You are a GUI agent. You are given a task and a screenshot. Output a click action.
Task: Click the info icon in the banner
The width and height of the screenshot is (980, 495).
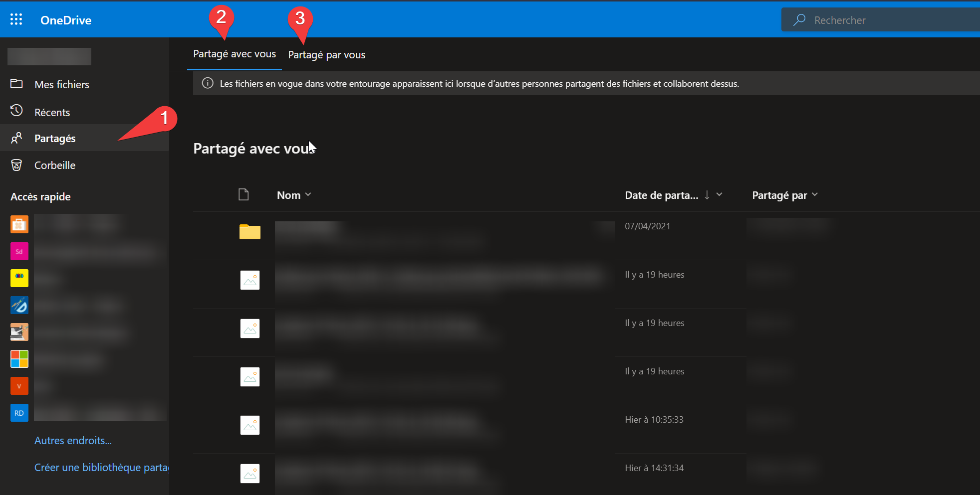coord(208,83)
